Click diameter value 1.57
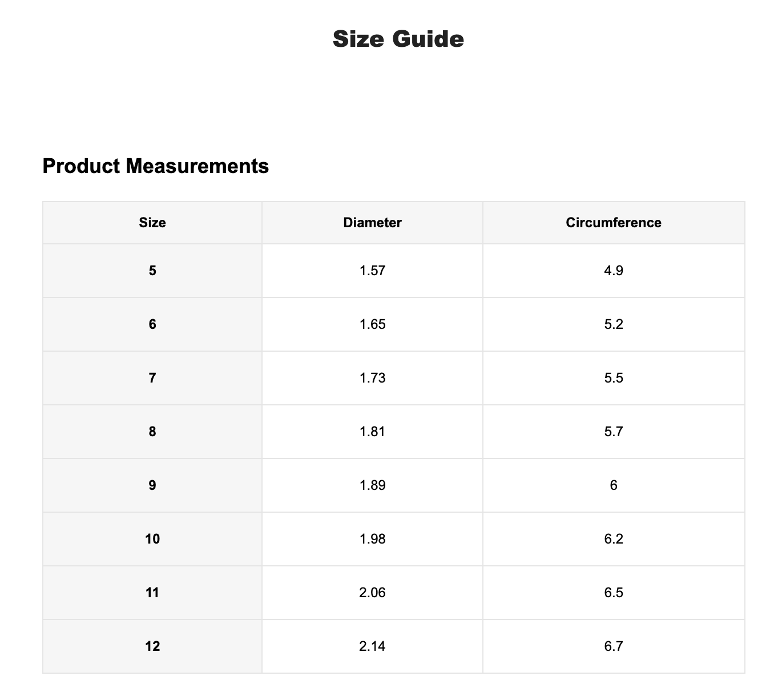774x700 pixels. [x=372, y=271]
